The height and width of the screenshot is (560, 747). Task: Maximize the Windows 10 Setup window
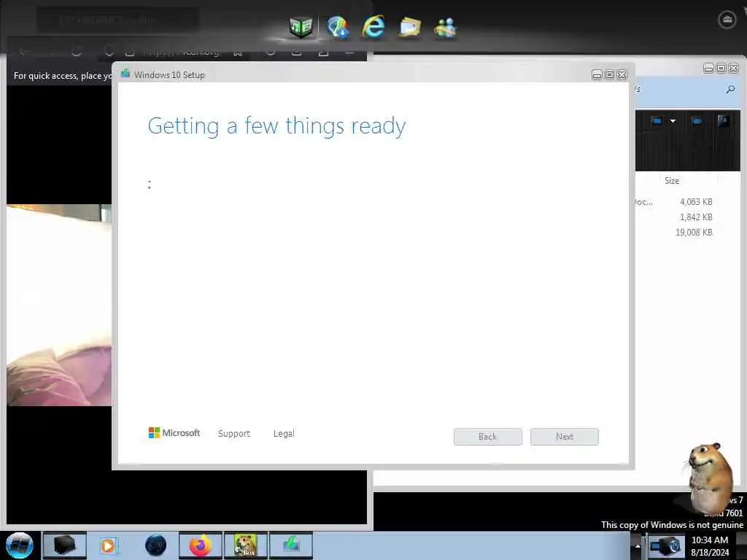609,75
